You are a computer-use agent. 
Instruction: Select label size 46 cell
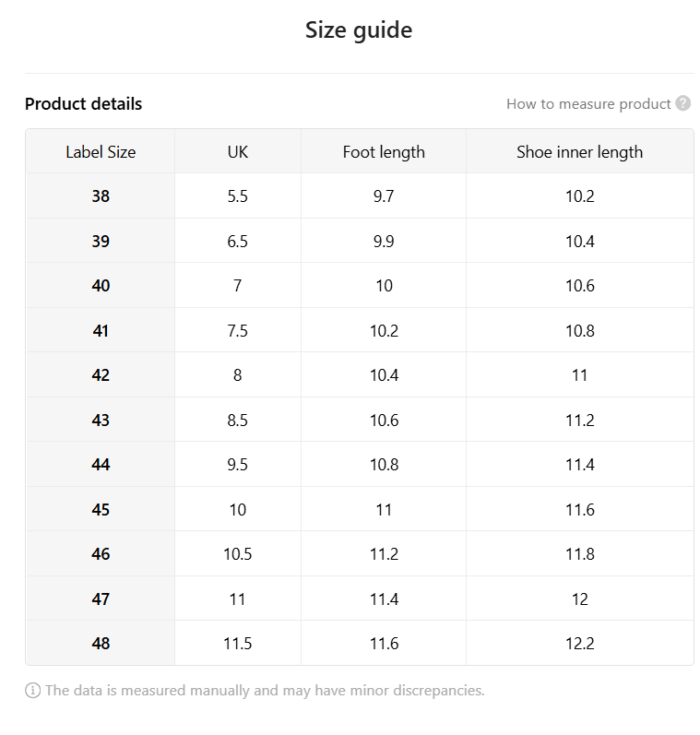101,554
